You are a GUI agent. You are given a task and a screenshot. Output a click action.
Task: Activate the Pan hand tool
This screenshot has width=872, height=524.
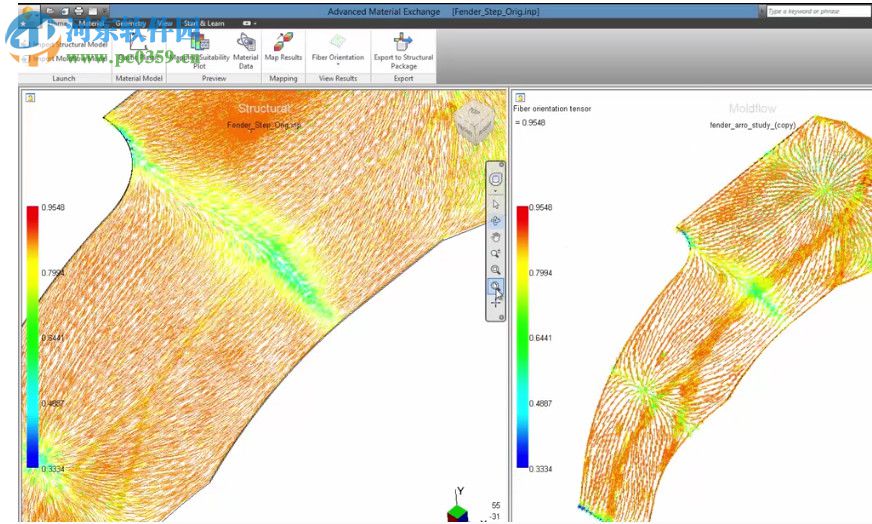click(x=496, y=238)
